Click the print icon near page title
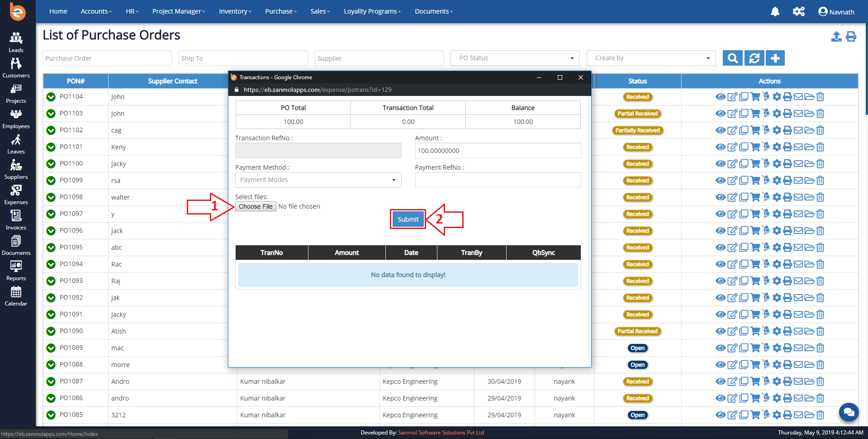Image resolution: width=868 pixels, height=439 pixels. pos(851,37)
